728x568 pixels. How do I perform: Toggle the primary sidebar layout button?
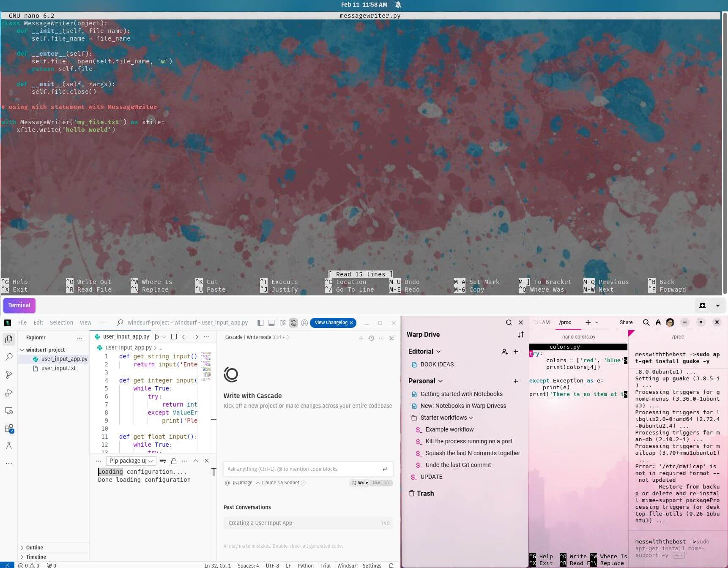(260, 323)
